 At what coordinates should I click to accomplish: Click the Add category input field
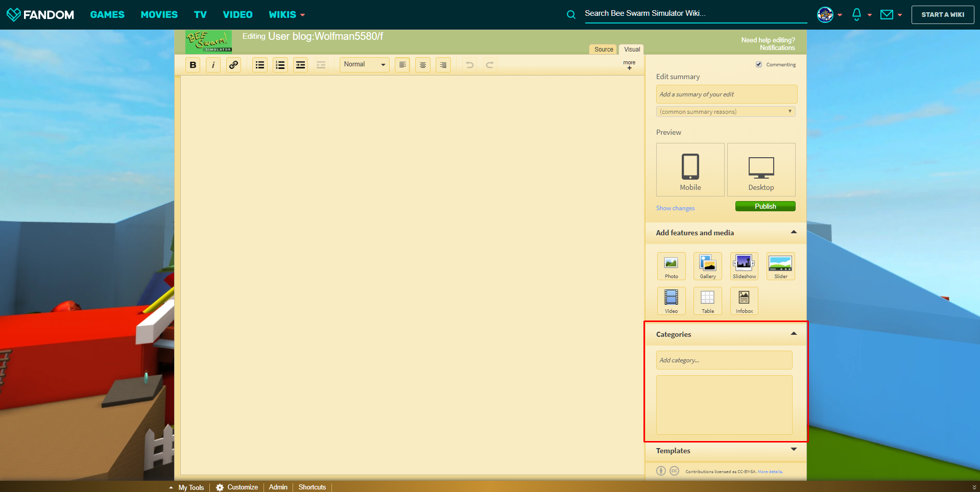[724, 360]
